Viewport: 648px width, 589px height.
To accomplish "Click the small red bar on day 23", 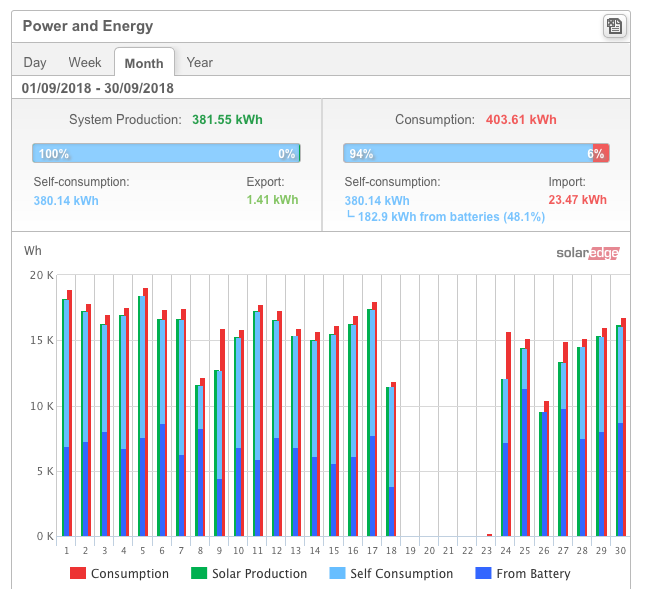I will (489, 535).
